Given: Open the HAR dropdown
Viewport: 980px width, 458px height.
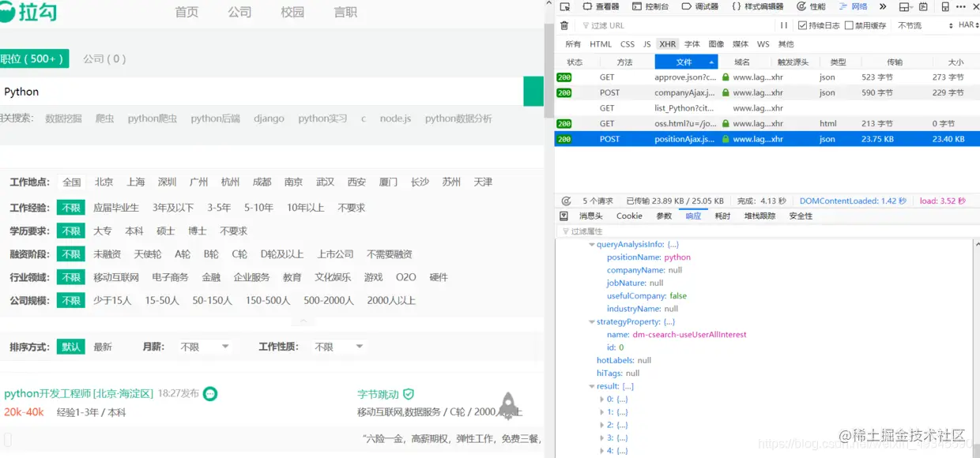Looking at the screenshot, I should (x=968, y=25).
